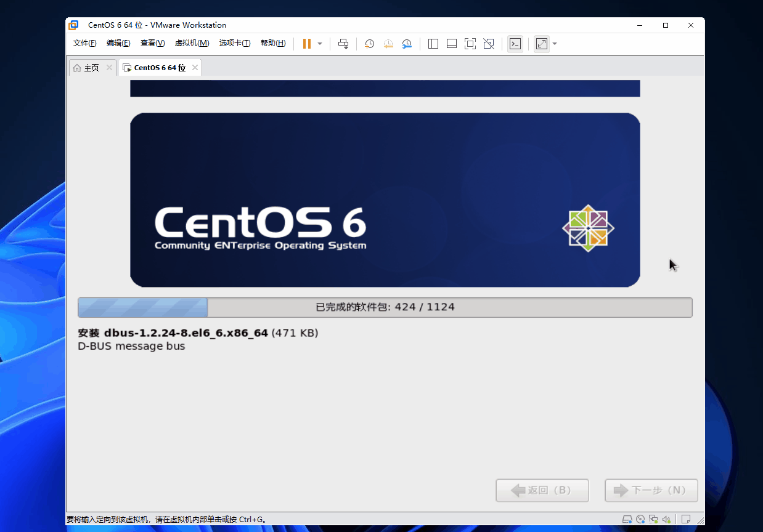This screenshot has height=532, width=763.
Task: Click the 返回 (B) back button
Action: (542, 491)
